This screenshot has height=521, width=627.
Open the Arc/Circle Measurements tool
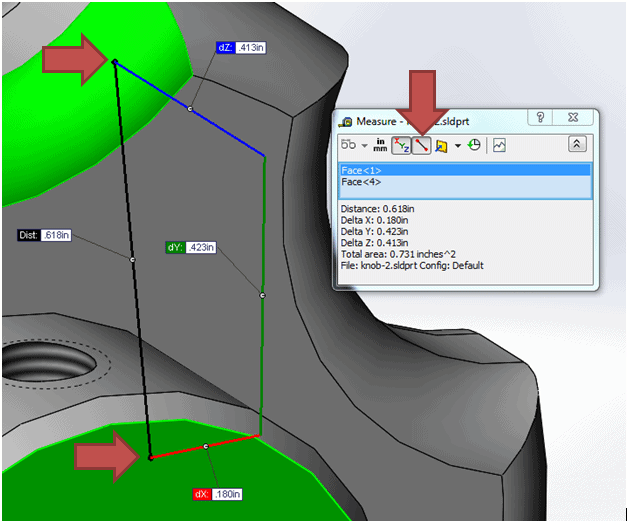click(349, 145)
